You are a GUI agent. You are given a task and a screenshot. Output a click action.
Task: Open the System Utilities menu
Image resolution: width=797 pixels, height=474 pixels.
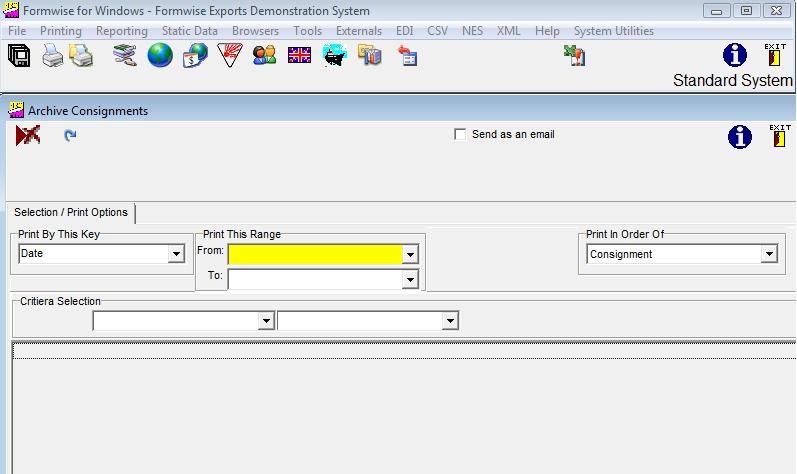coord(613,31)
